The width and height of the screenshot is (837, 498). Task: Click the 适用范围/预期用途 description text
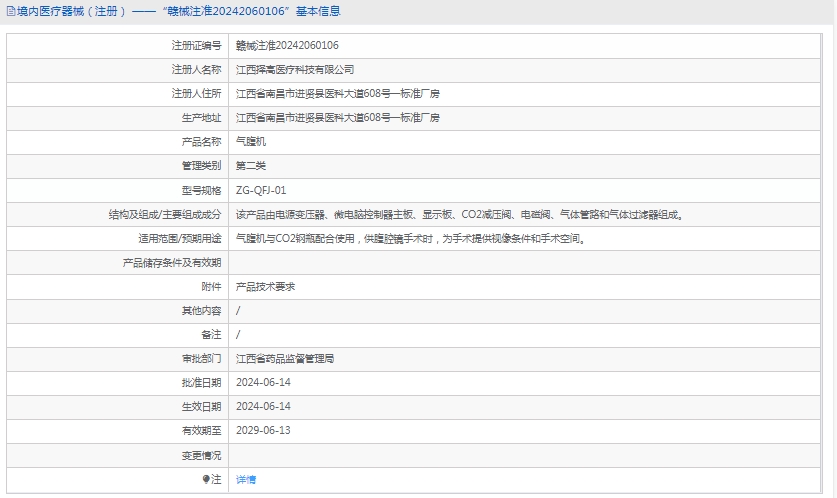(410, 238)
